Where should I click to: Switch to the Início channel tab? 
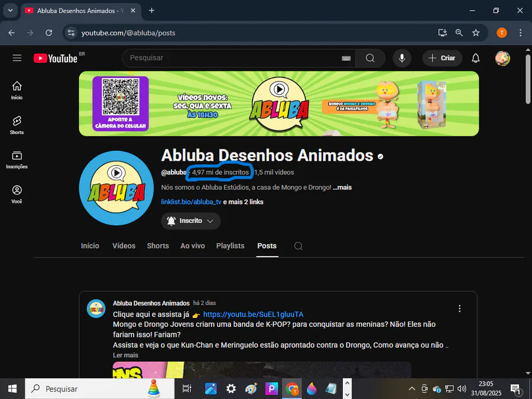[90, 246]
